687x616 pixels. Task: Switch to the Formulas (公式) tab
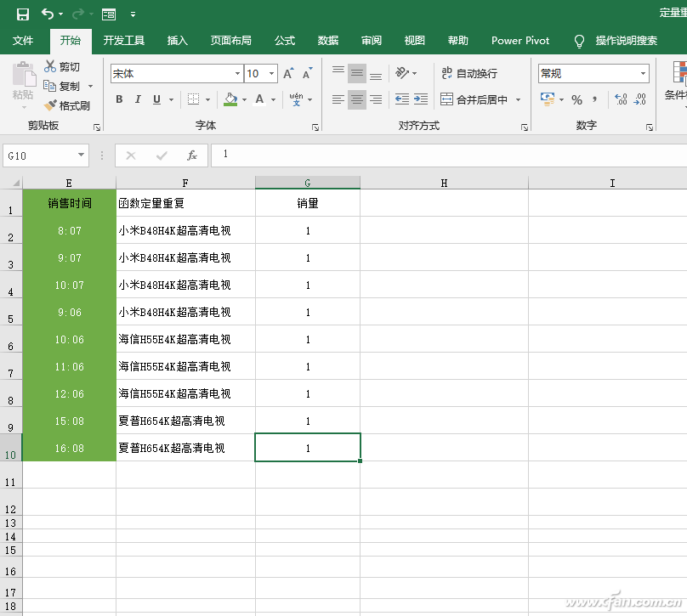tap(285, 41)
